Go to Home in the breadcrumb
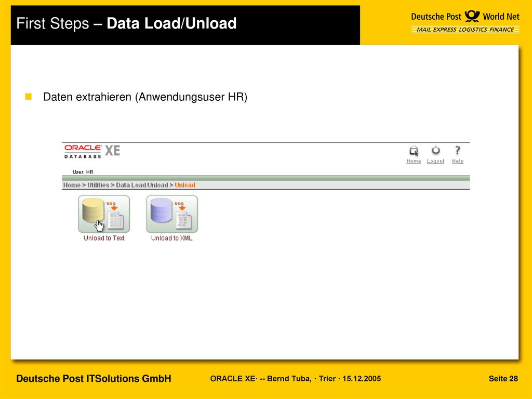The image size is (532, 399). tap(72, 185)
